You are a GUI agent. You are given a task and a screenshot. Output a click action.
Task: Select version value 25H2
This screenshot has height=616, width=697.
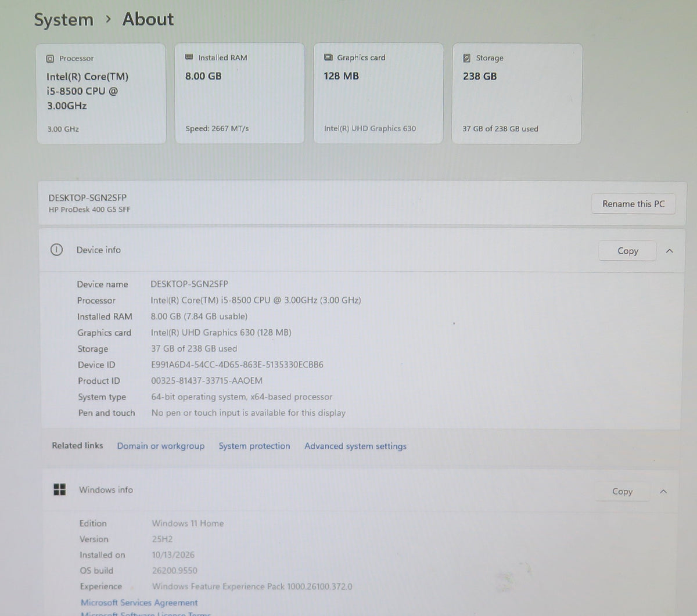click(162, 539)
